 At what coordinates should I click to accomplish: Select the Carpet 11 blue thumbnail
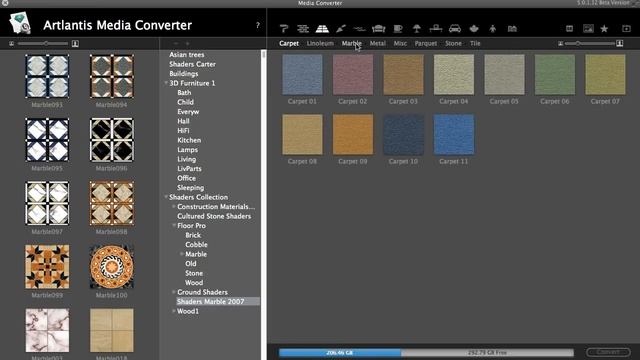[x=454, y=135]
